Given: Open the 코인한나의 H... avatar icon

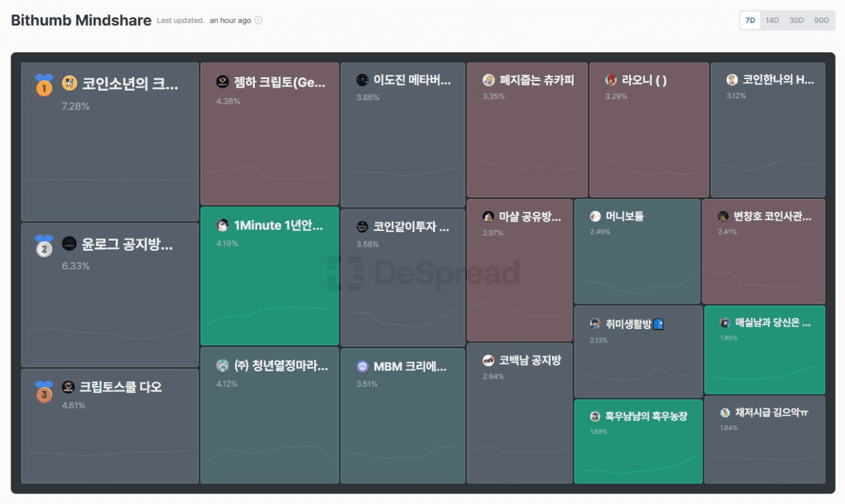Looking at the screenshot, I should pos(732,80).
